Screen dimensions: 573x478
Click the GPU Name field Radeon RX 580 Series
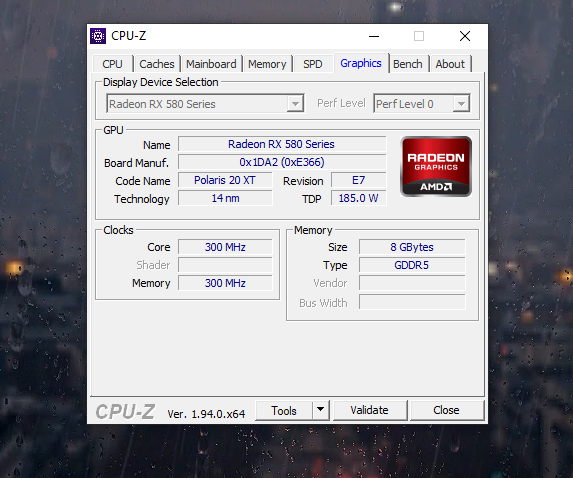click(x=282, y=144)
